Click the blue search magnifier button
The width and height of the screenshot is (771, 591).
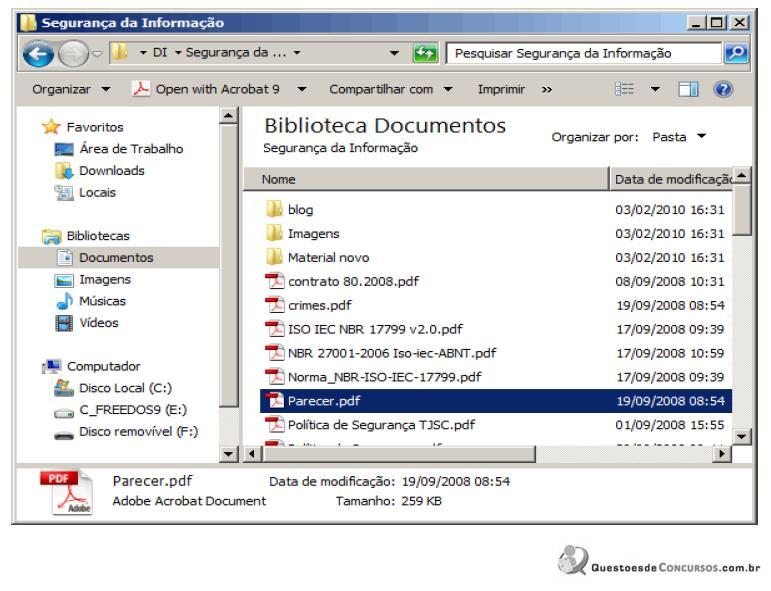click(x=736, y=53)
